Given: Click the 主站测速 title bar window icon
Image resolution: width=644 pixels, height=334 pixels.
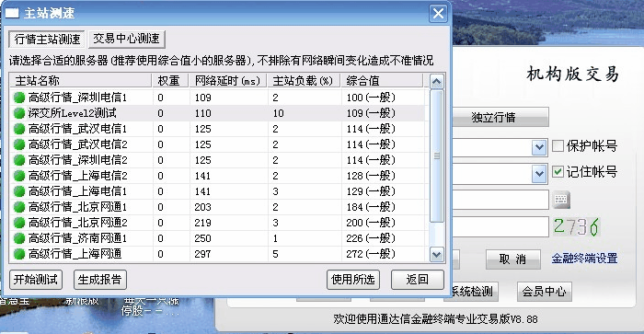Looking at the screenshot, I should (x=11, y=13).
